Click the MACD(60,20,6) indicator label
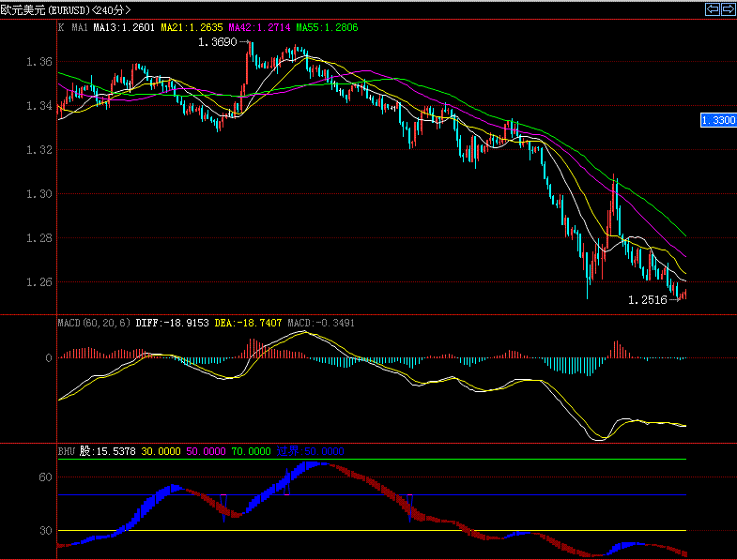This screenshot has height=560, width=737. coord(94,323)
